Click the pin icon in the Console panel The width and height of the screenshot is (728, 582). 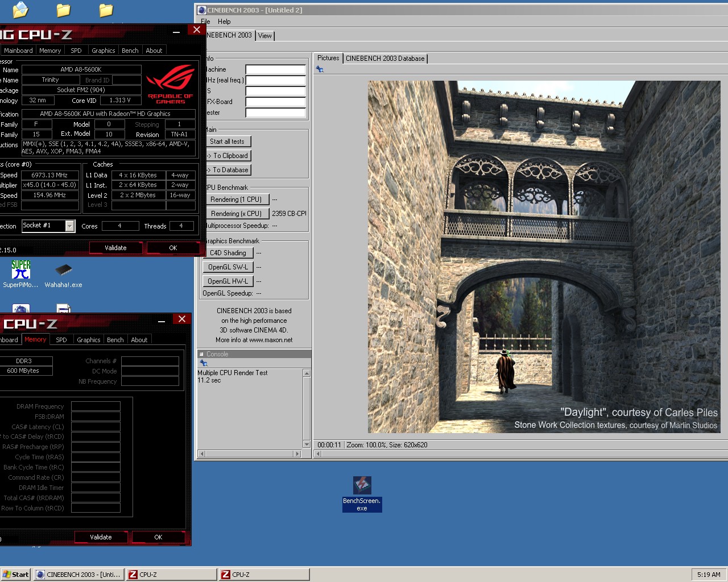203,363
